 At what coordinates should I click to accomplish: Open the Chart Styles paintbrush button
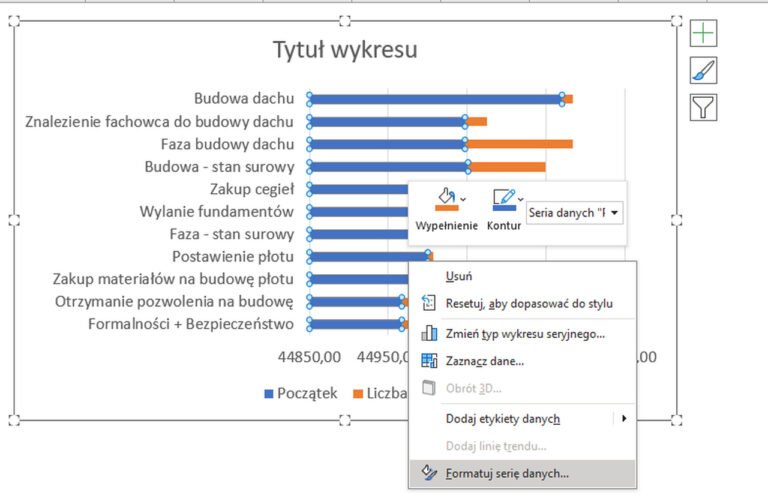[703, 70]
